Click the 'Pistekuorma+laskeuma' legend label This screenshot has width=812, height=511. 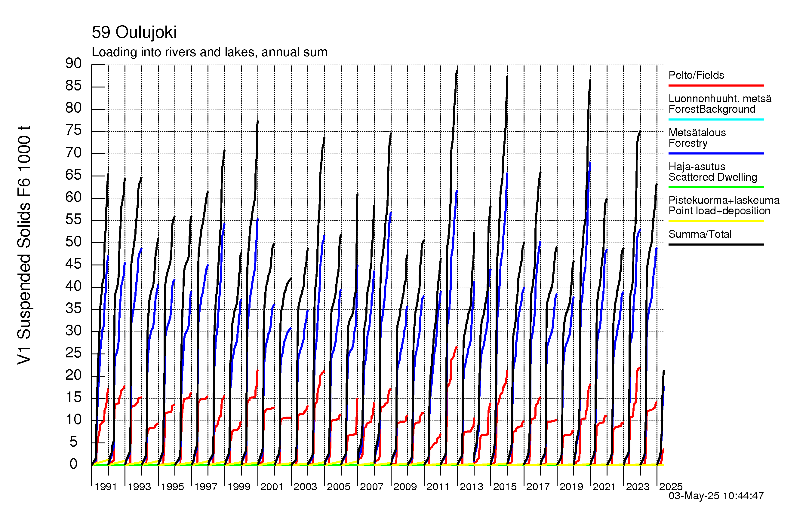pyautogui.click(x=724, y=200)
